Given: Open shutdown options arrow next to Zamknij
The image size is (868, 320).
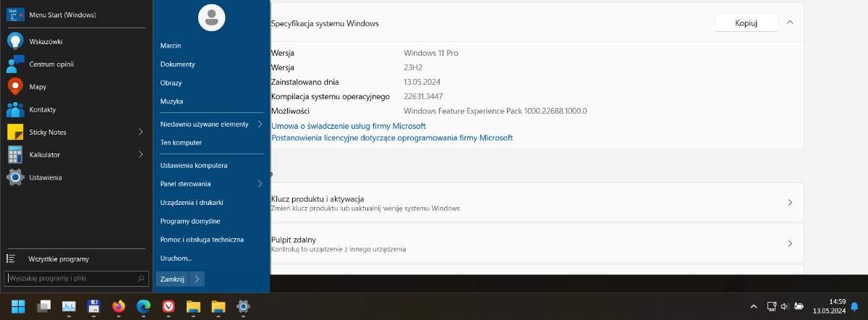Looking at the screenshot, I should 197,279.
